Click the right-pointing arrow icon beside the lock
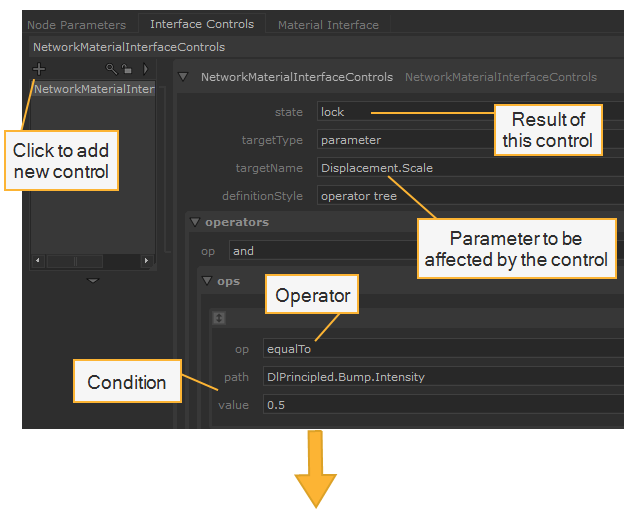The width and height of the screenshot is (631, 511). pyautogui.click(x=145, y=69)
